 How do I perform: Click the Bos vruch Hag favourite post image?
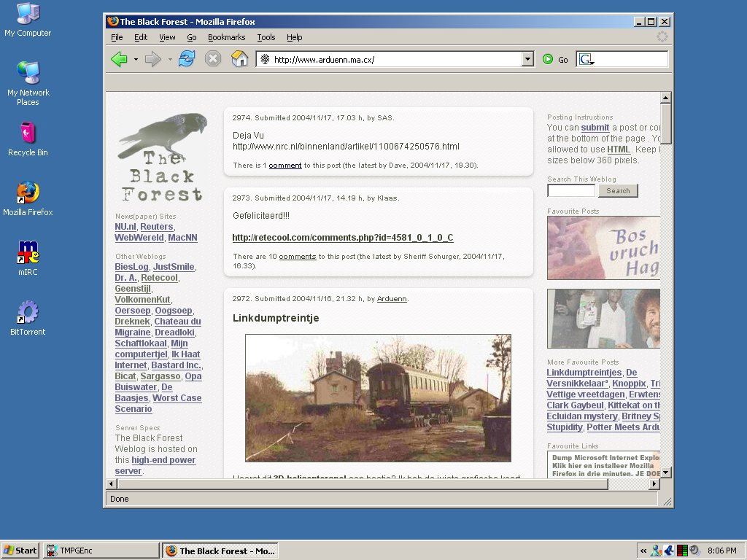(603, 248)
